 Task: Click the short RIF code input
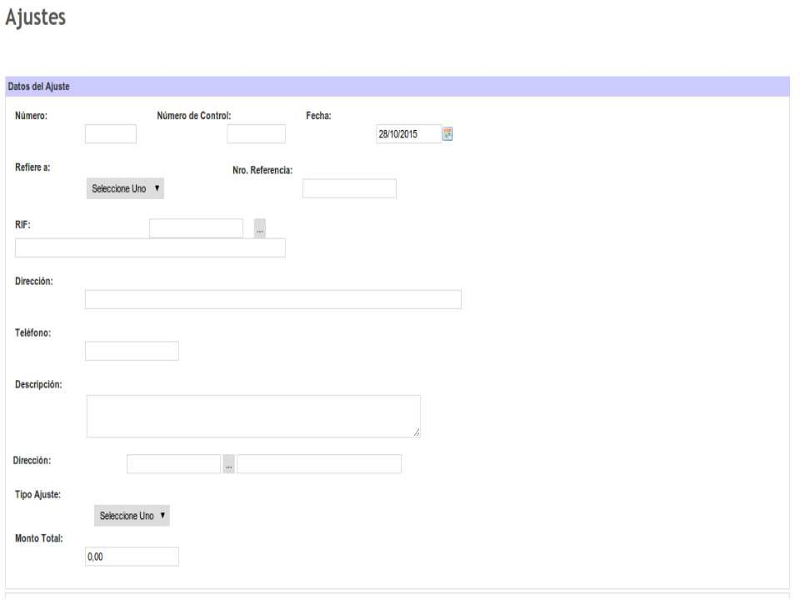[x=196, y=229]
